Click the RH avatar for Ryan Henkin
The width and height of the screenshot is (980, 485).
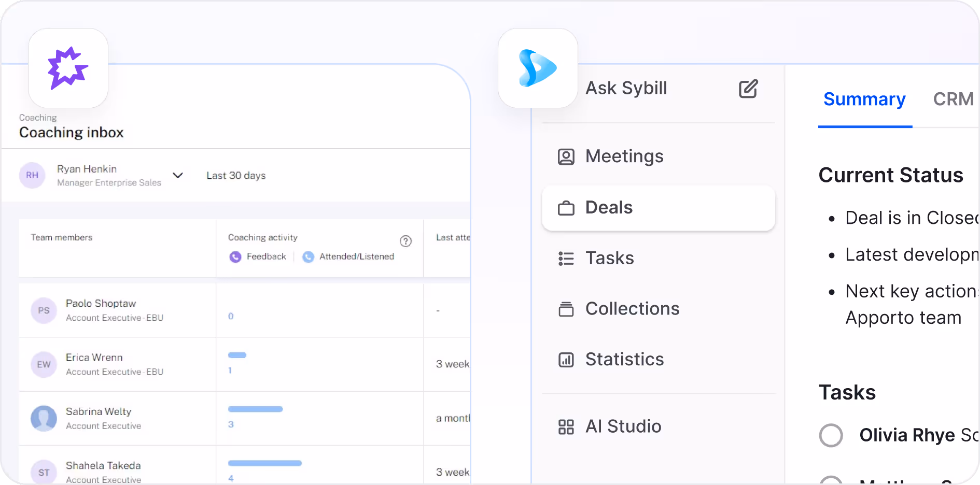[x=32, y=175]
